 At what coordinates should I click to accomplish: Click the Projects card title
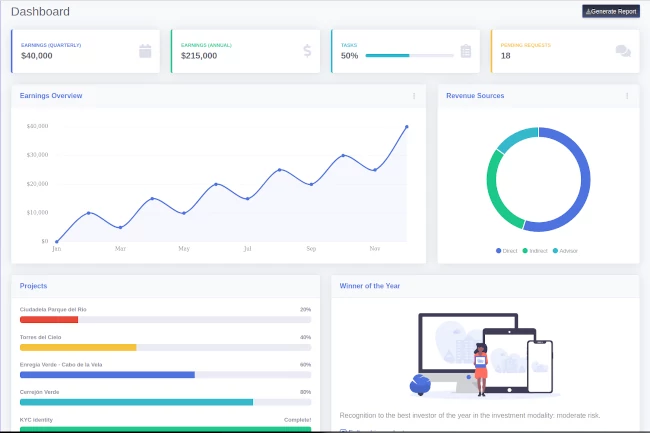pyautogui.click(x=34, y=286)
